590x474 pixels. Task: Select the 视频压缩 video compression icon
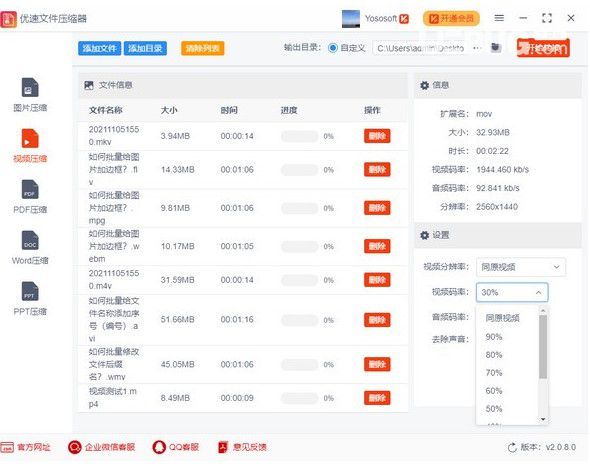(30, 138)
